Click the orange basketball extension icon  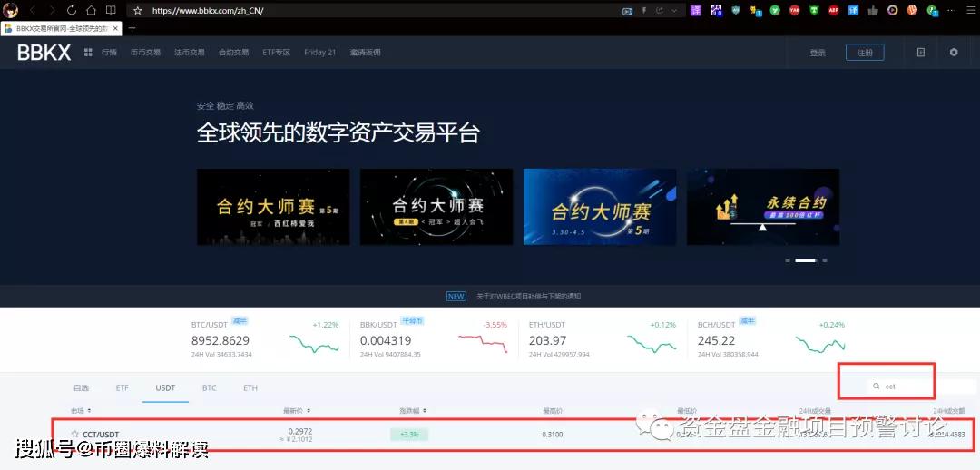pyautogui.click(x=913, y=10)
